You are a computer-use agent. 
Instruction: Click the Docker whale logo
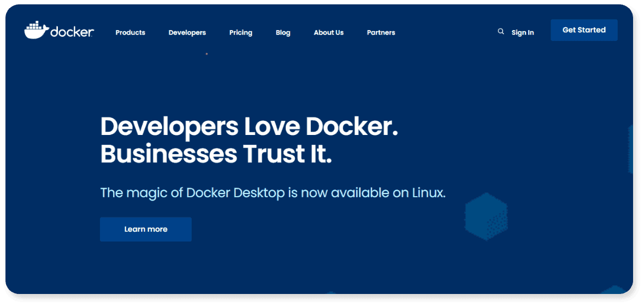click(x=59, y=30)
